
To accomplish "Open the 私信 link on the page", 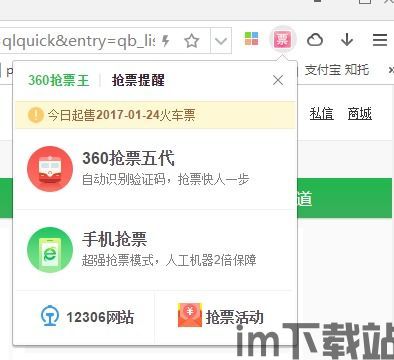I will coord(321,114).
